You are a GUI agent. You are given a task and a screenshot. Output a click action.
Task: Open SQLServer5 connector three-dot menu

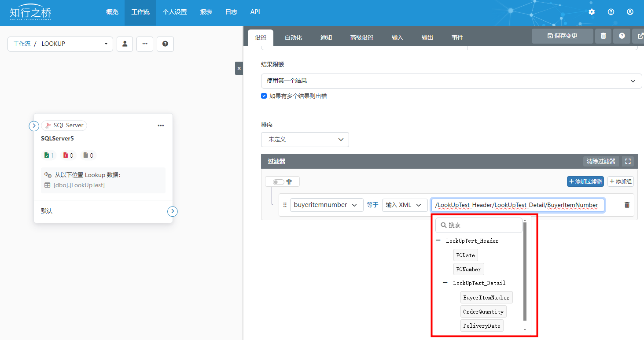pyautogui.click(x=161, y=126)
